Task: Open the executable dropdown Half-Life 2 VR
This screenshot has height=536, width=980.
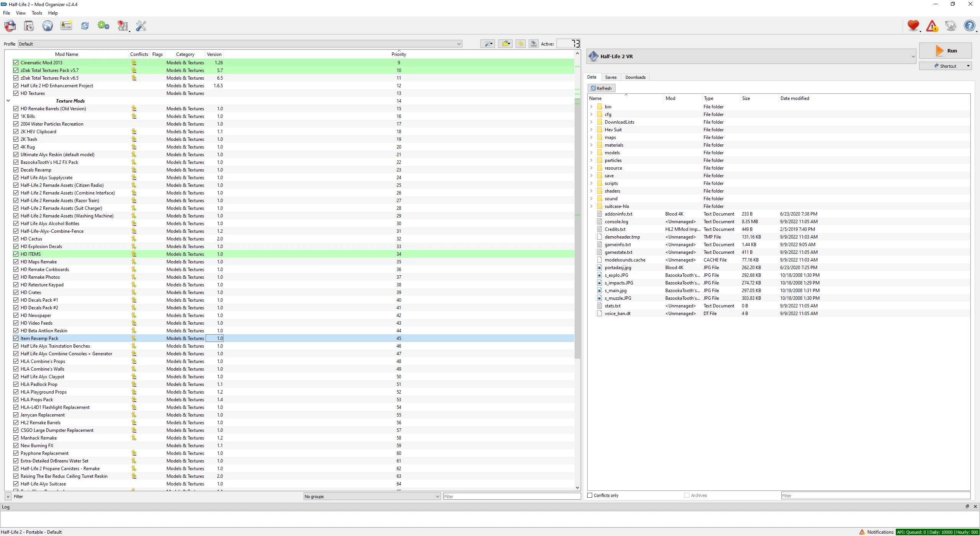Action: click(x=751, y=56)
